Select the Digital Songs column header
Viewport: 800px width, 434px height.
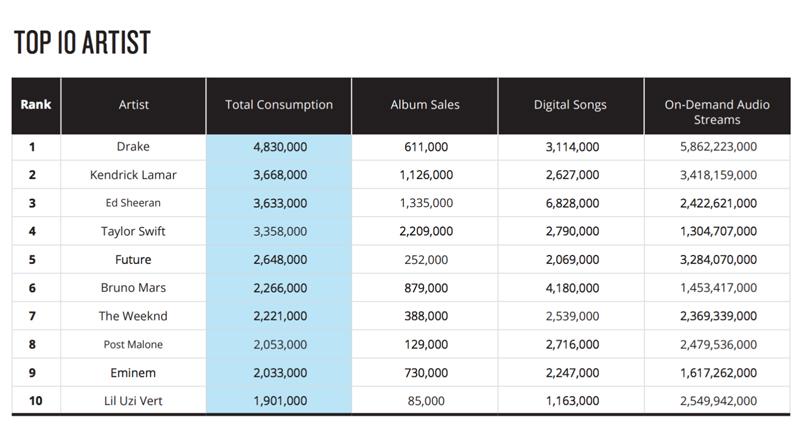(x=570, y=105)
